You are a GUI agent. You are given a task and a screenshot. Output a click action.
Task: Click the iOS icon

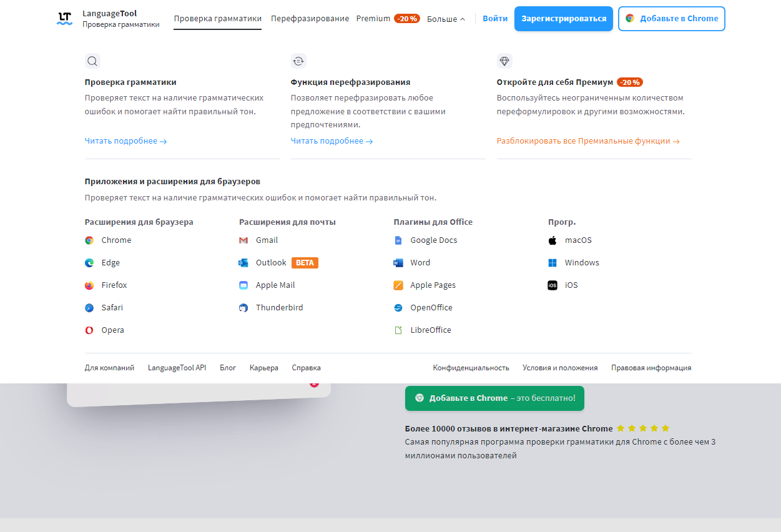[x=553, y=285]
